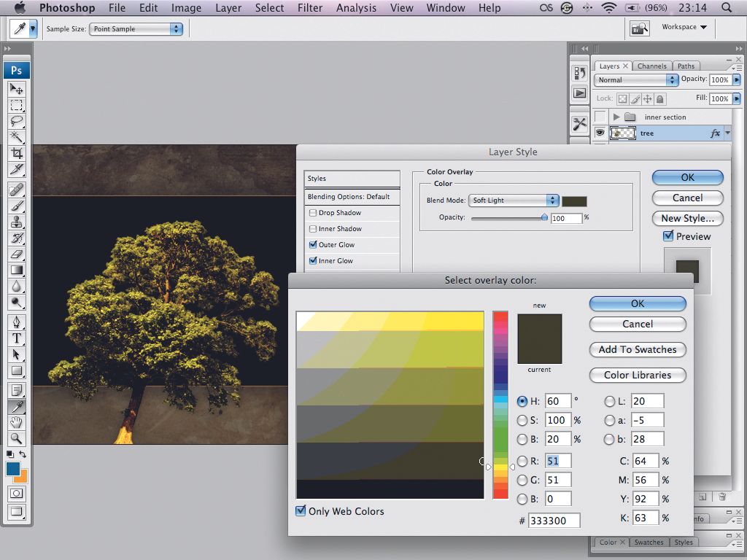Select the Type tool
The height and width of the screenshot is (560, 747).
[x=16, y=338]
